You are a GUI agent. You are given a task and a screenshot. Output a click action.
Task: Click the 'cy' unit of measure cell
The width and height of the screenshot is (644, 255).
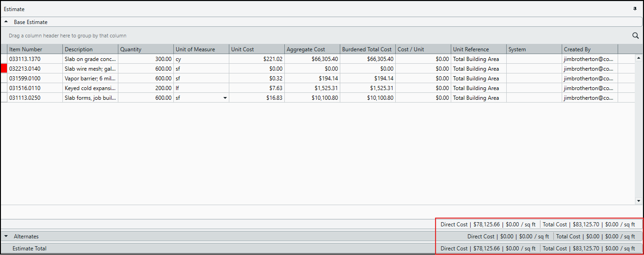coord(201,59)
